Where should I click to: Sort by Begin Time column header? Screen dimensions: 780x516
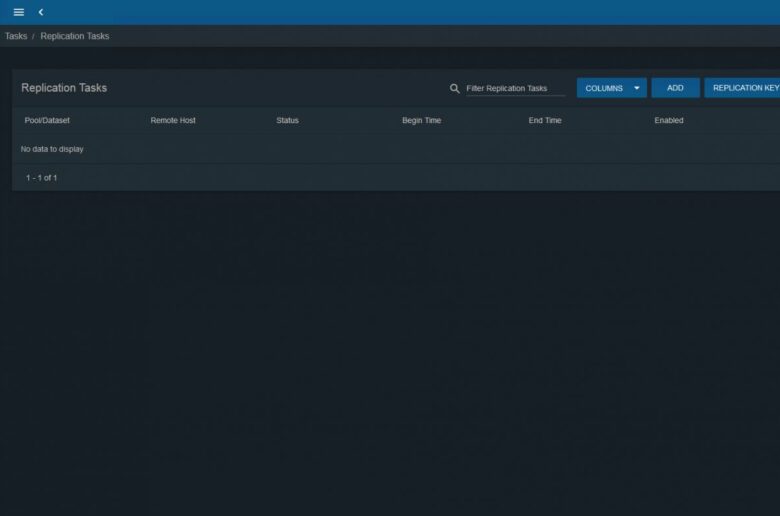click(422, 120)
